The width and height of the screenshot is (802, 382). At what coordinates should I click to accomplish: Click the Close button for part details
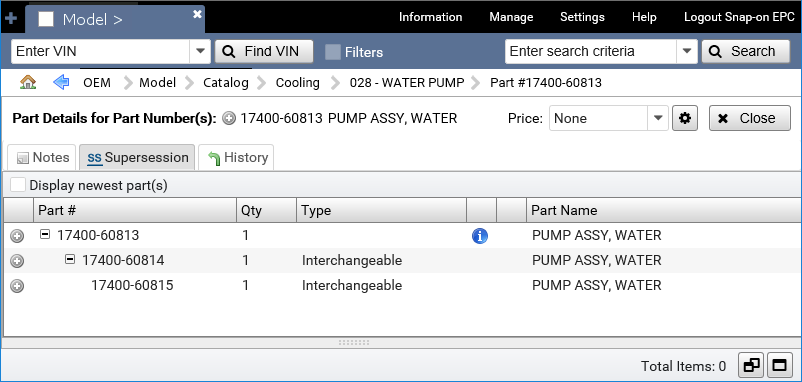[749, 118]
